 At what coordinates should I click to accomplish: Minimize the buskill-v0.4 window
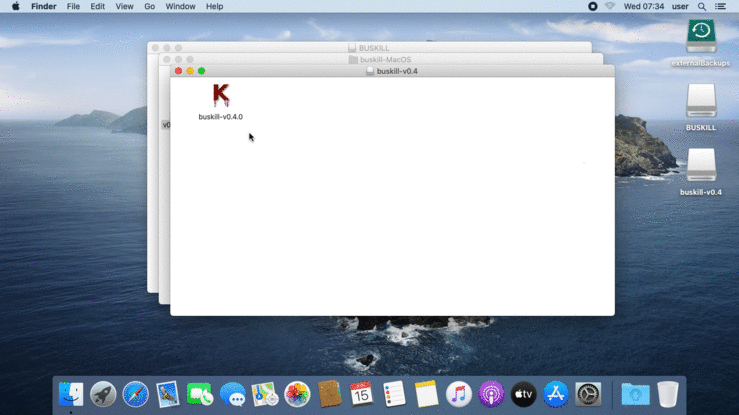190,71
